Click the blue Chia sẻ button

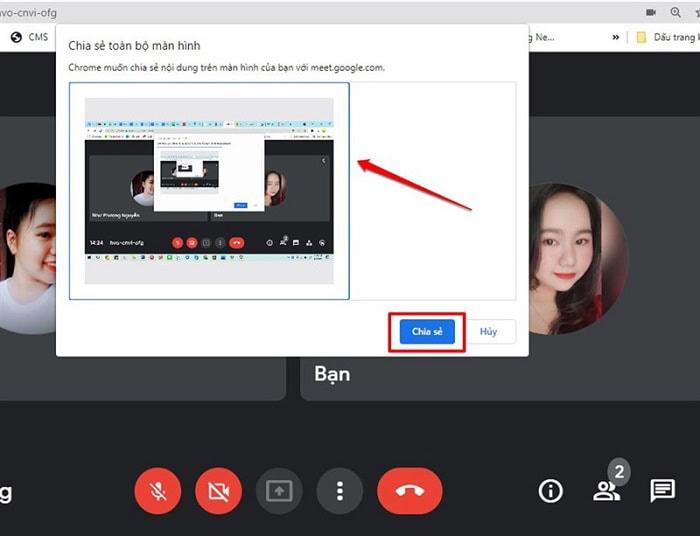(427, 332)
